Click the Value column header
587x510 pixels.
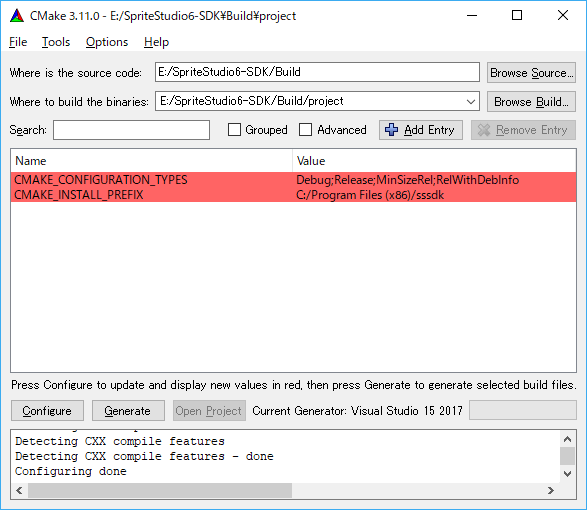coord(434,161)
